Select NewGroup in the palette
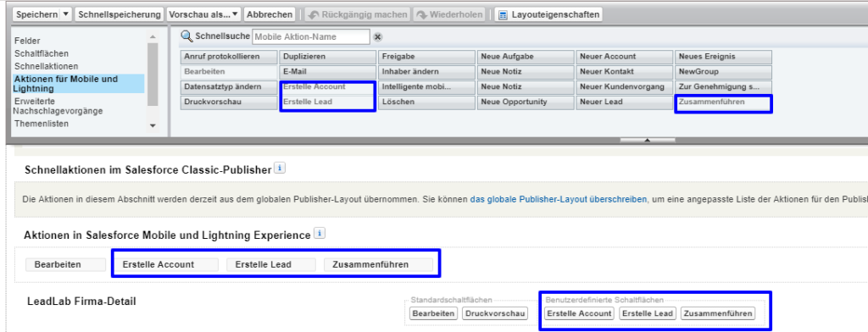This screenshot has height=332, width=868. pos(724,71)
